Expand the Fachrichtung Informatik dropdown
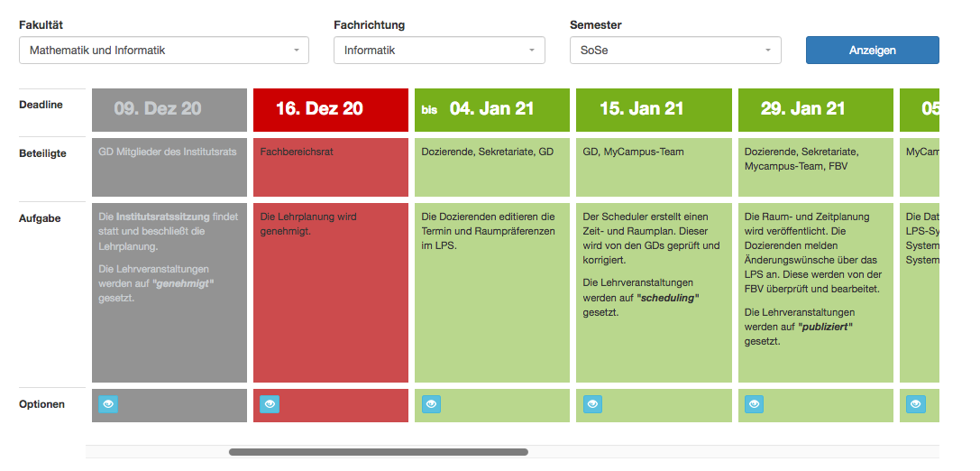This screenshot has height=471, width=980. [x=439, y=50]
